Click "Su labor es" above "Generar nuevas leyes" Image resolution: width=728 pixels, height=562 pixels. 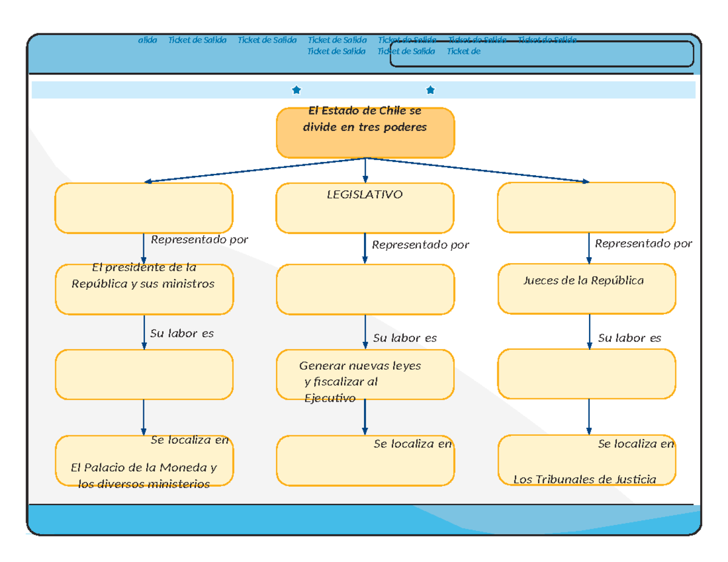click(405, 338)
